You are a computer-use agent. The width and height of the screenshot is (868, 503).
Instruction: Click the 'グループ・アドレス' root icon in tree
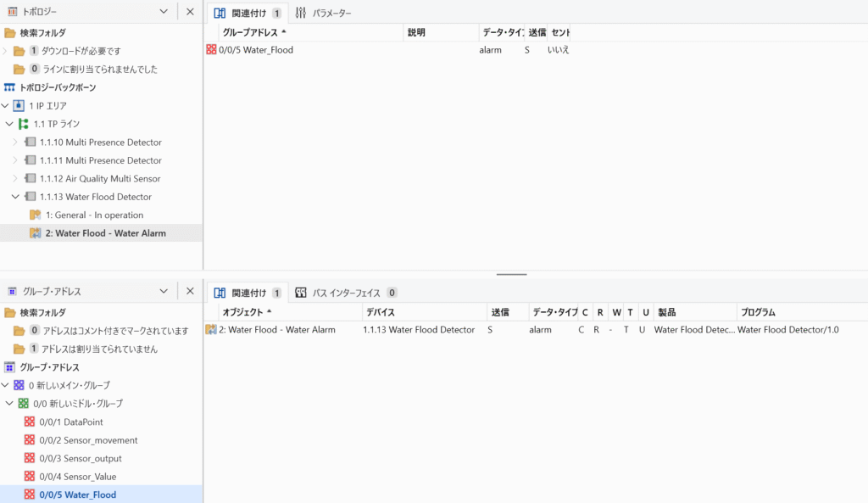[9, 367]
